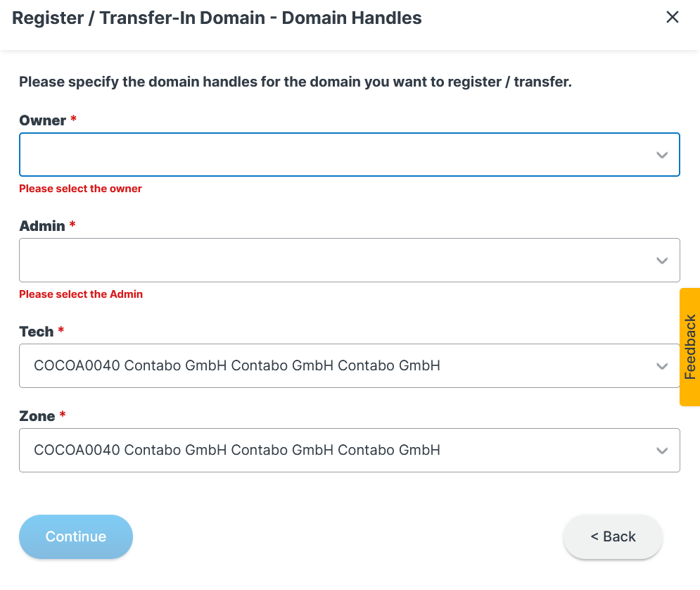This screenshot has width=700, height=590.
Task: Click the selected Tech handle COCOA0040 value
Action: click(x=237, y=365)
